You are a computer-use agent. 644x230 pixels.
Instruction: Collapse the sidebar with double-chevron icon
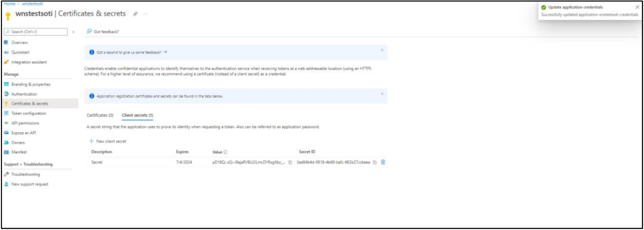coord(74,32)
